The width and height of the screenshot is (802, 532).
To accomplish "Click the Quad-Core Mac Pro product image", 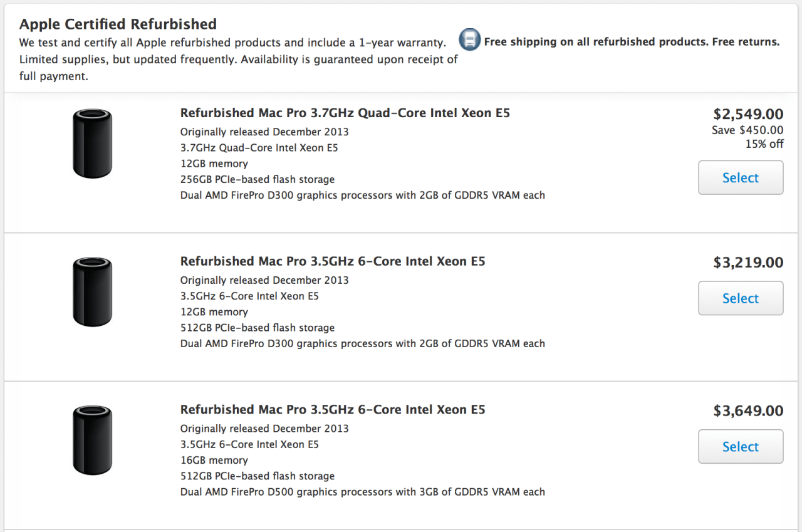I will (92, 143).
